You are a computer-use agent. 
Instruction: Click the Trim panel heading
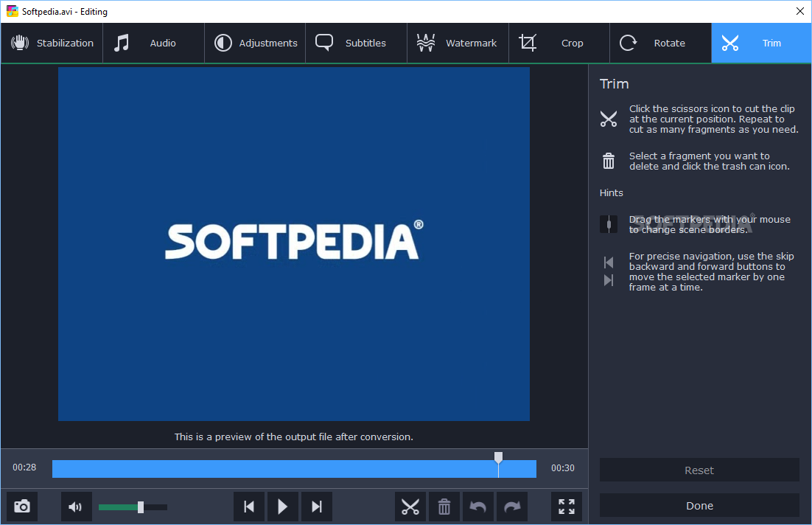coord(615,84)
